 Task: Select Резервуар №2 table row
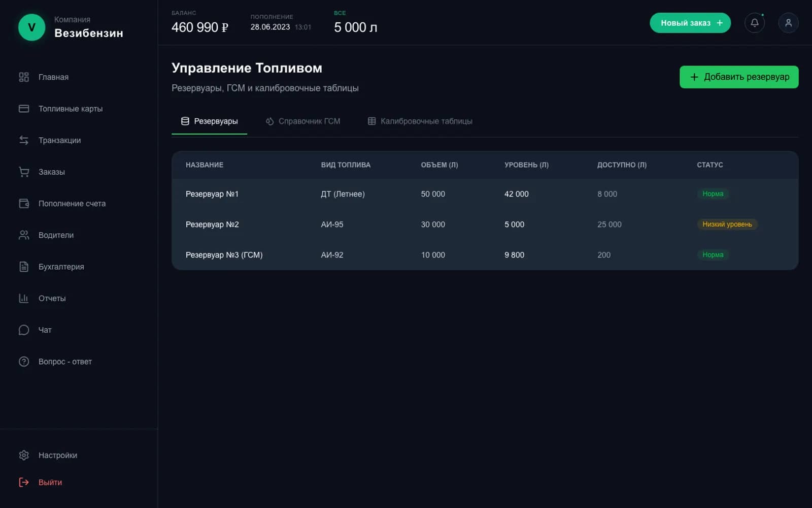(x=485, y=225)
